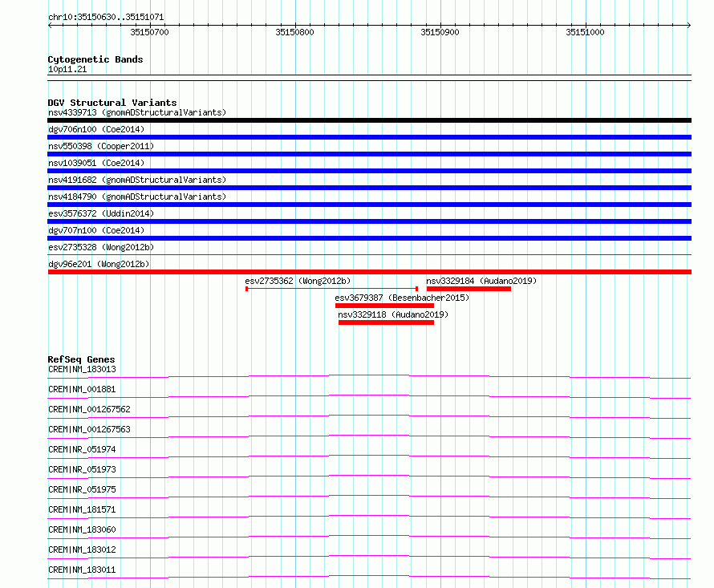Click the thick red bar under dgv96e201
Screen dimensions: 714x588
(369, 272)
